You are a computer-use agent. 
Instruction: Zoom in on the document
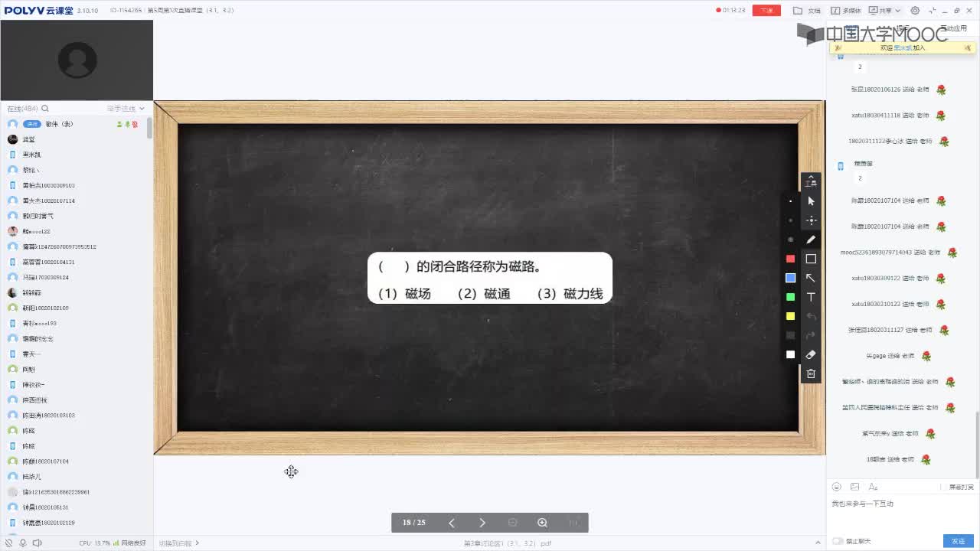pos(542,523)
